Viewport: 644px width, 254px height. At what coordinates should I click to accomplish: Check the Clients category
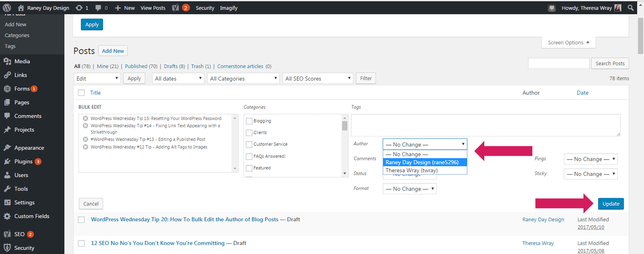pos(249,133)
